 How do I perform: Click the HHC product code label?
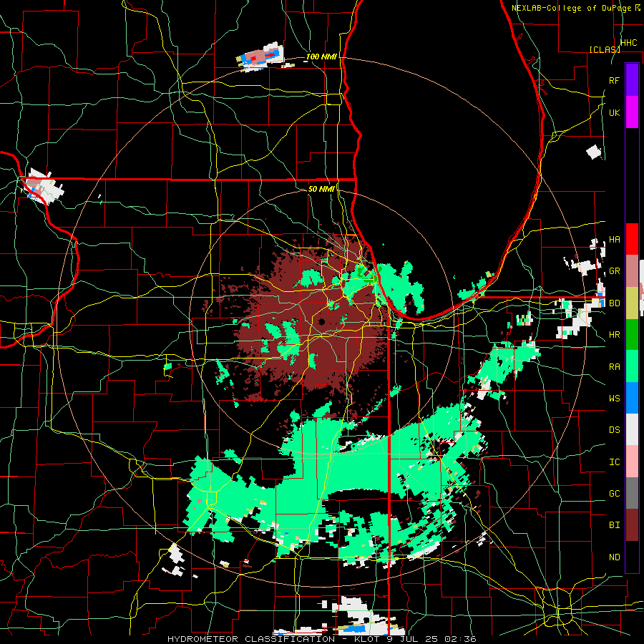[x=629, y=43]
